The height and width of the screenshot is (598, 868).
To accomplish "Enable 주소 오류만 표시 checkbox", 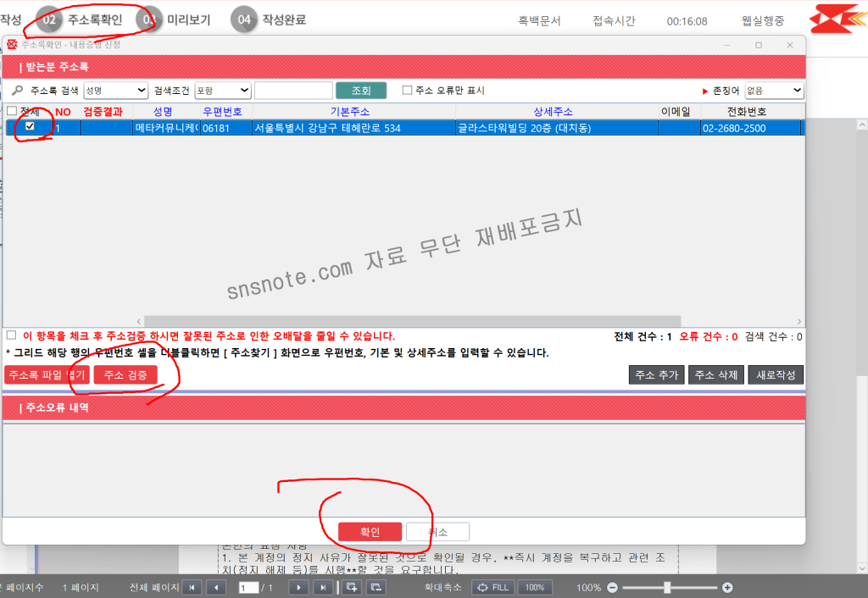I will click(407, 90).
